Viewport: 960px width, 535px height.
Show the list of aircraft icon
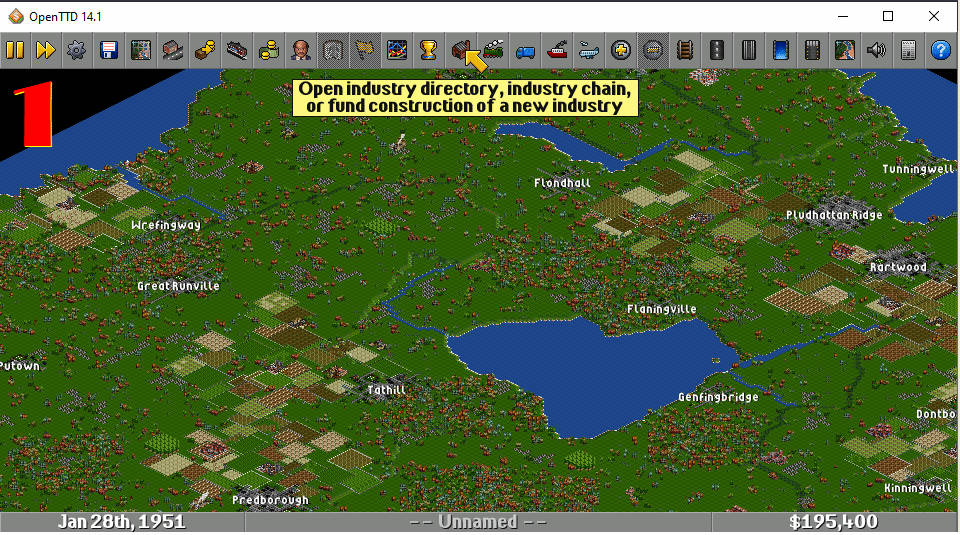[x=588, y=50]
